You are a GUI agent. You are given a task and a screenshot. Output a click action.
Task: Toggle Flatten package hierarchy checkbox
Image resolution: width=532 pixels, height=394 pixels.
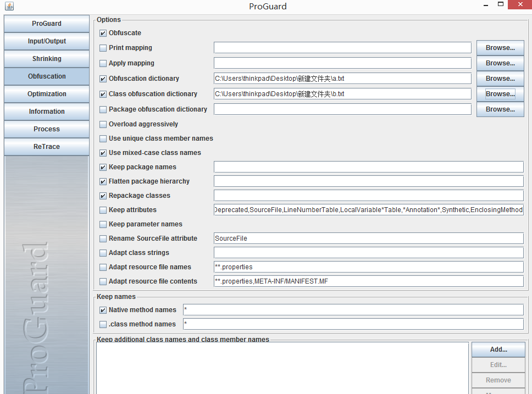click(x=103, y=181)
